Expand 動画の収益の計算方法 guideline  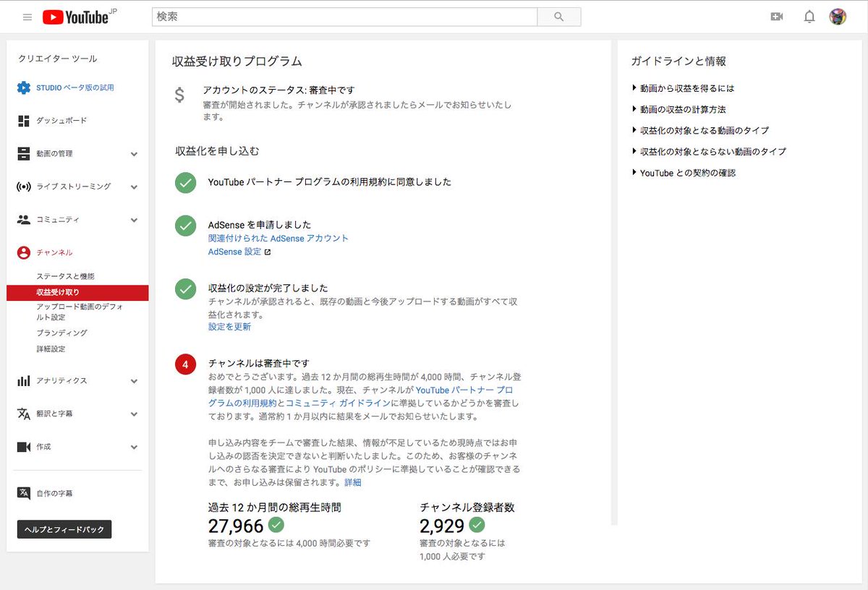pyautogui.click(x=678, y=110)
